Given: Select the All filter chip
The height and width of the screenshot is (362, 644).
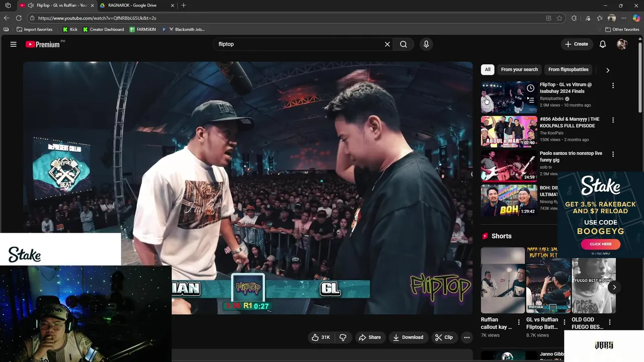Looking at the screenshot, I should [488, 69].
